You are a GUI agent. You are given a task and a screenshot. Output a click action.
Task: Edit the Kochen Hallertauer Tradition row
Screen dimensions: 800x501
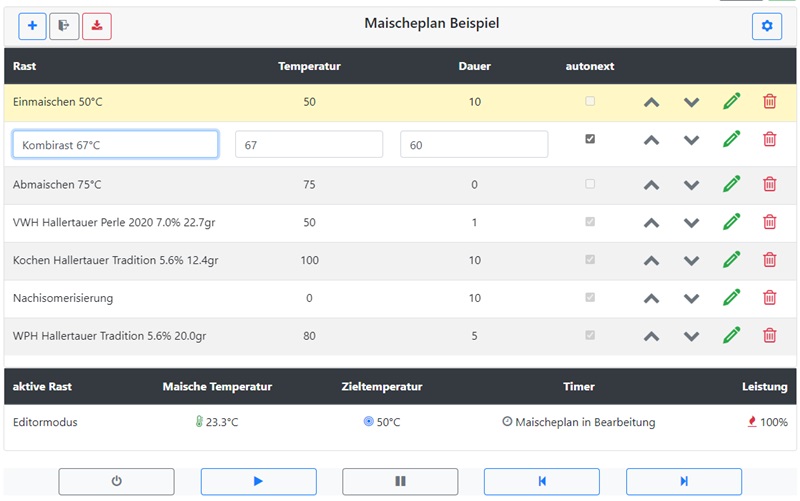(x=731, y=260)
